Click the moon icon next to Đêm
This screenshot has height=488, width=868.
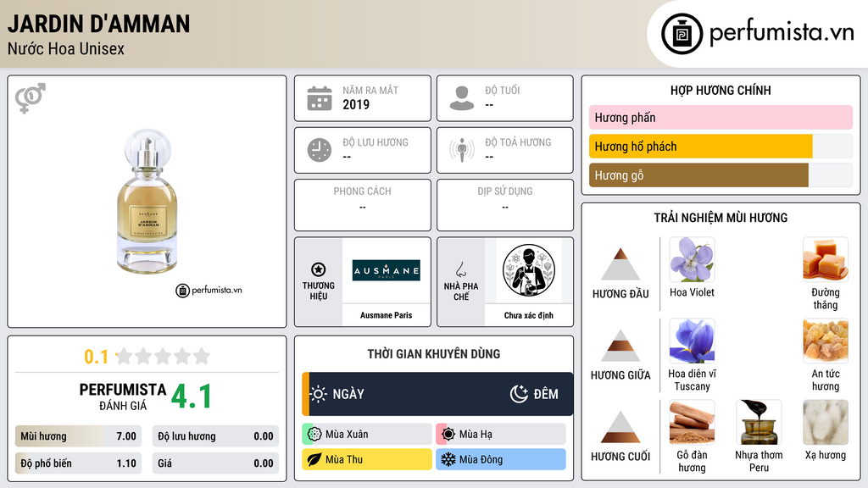point(519,394)
